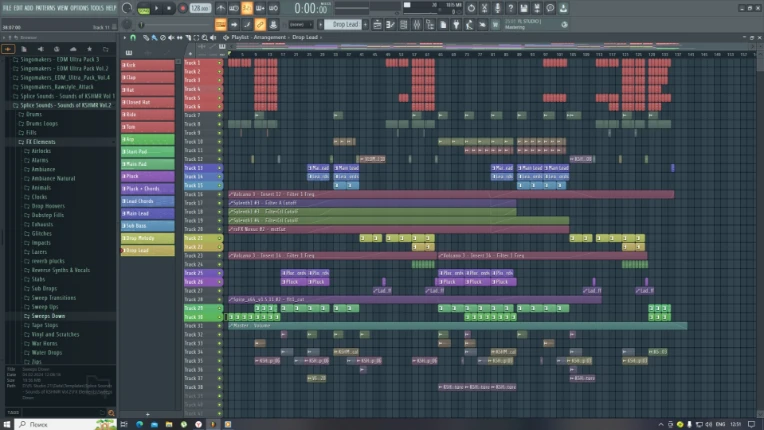Screen dimensions: 764x430
Task: Toggle loop recording icon
Action: (x=273, y=8)
